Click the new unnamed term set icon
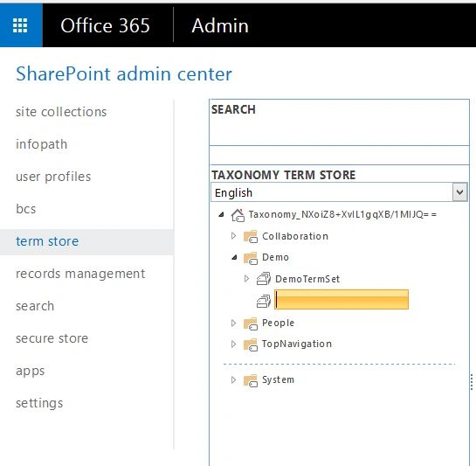Image resolution: width=476 pixels, height=466 pixels. (x=264, y=301)
